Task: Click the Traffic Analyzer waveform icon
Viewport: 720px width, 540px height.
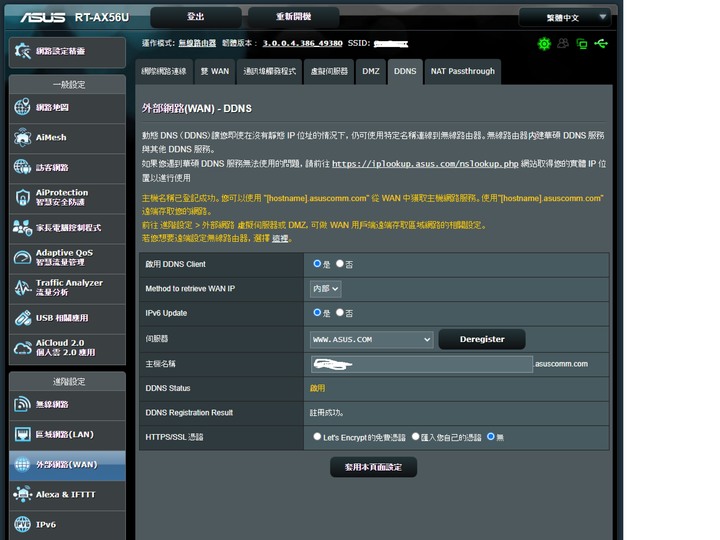Action: [22, 287]
